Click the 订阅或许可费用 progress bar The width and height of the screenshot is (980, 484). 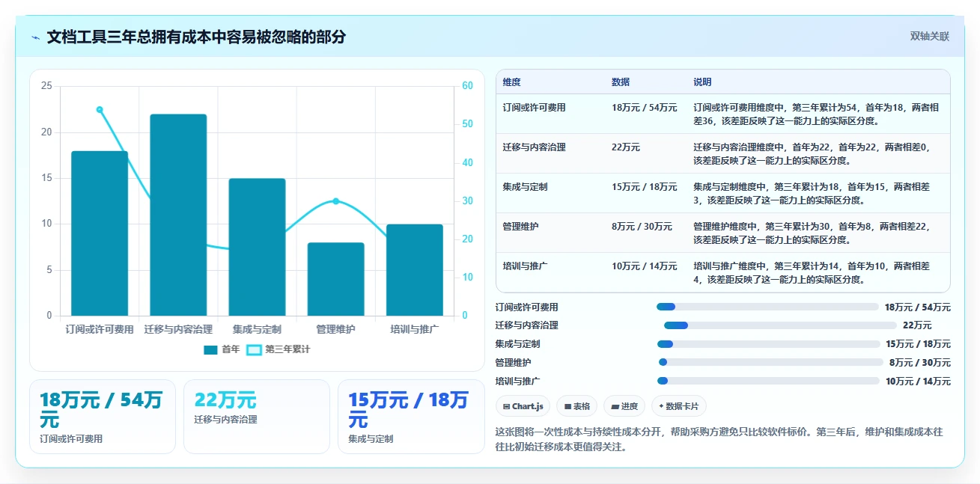tap(767, 307)
